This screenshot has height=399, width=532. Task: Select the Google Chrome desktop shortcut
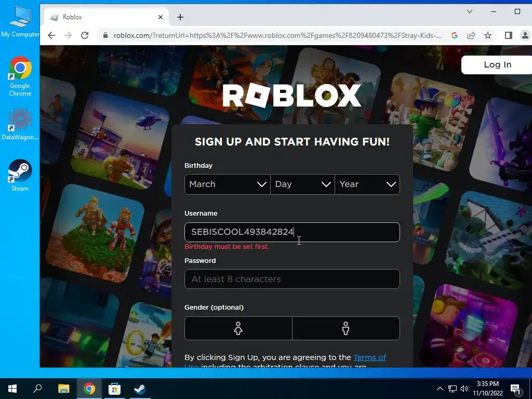pos(20,76)
